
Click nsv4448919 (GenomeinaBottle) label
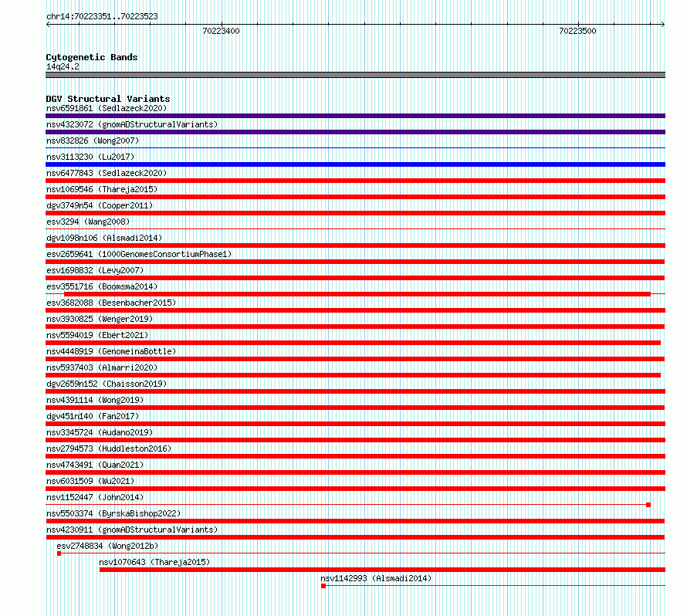click(111, 351)
